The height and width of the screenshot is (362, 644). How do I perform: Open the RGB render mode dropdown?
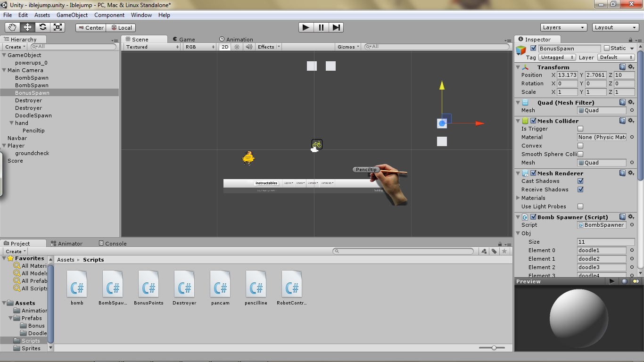[200, 47]
